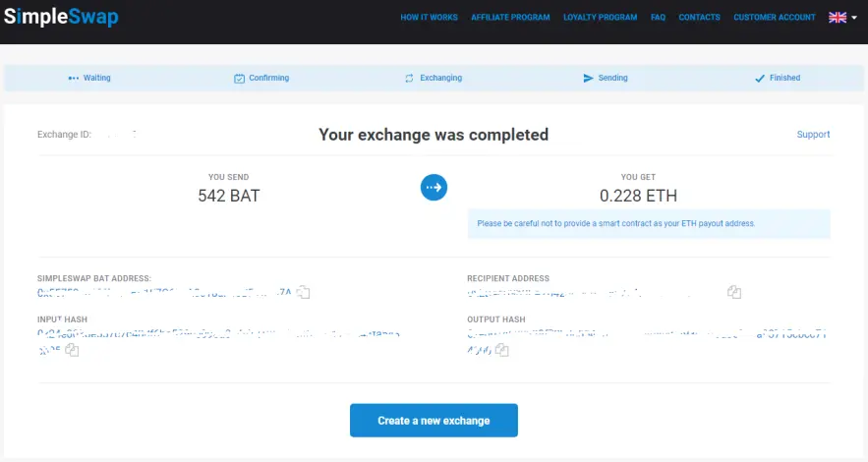Click the Confirming step calendar icon
Viewport: 868px width, 462px height.
click(239, 79)
